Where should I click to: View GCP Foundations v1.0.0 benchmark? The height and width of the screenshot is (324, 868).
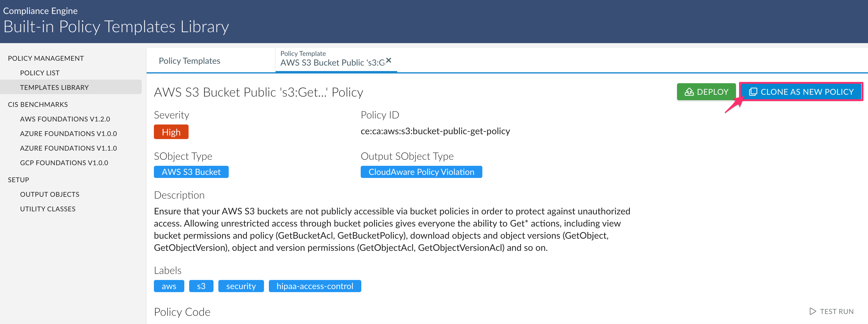[64, 163]
